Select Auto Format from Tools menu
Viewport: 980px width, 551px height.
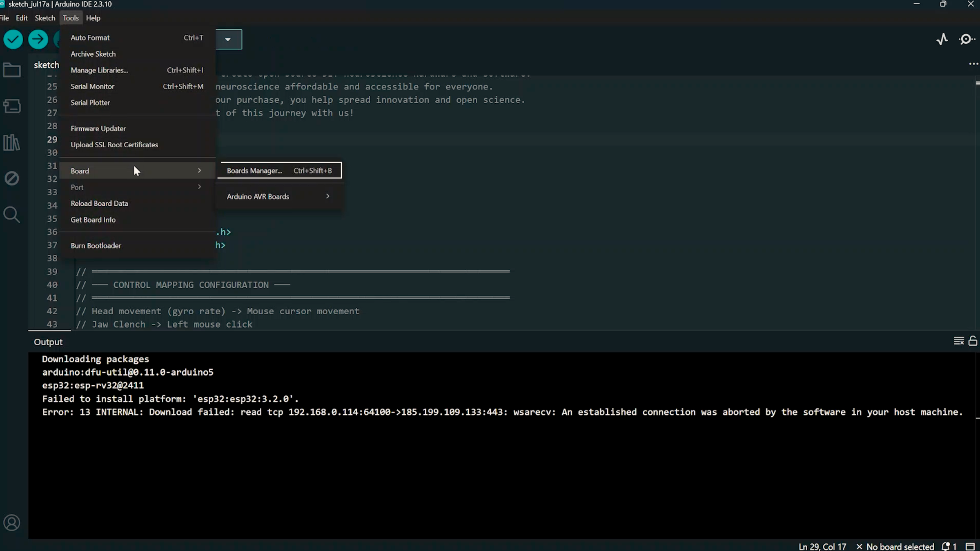tap(137, 38)
